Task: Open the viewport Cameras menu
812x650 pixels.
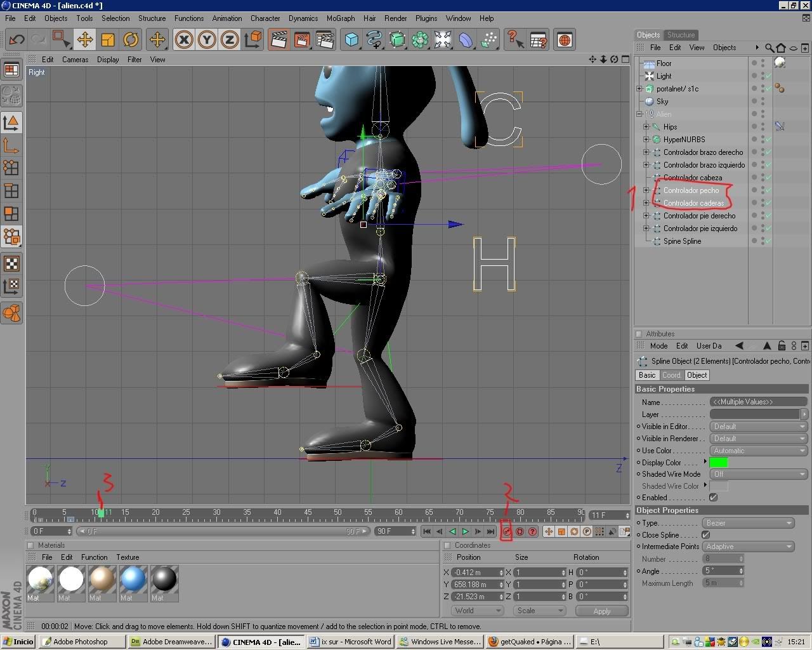Action: click(x=75, y=60)
